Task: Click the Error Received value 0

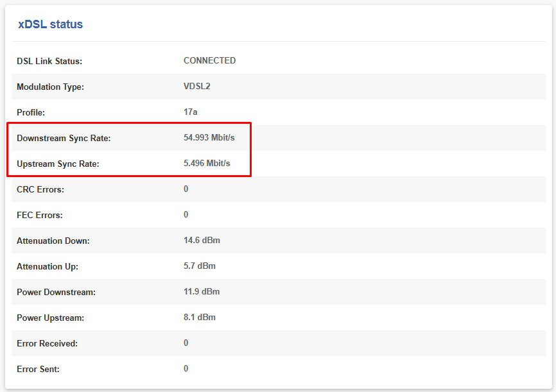Action: [186, 343]
